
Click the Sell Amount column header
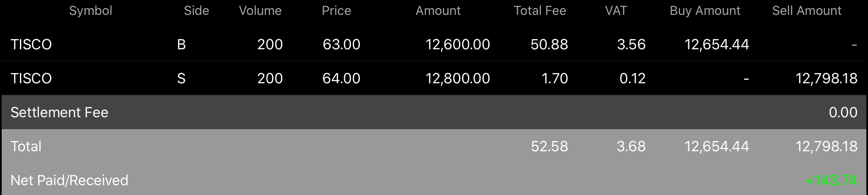coord(807,11)
